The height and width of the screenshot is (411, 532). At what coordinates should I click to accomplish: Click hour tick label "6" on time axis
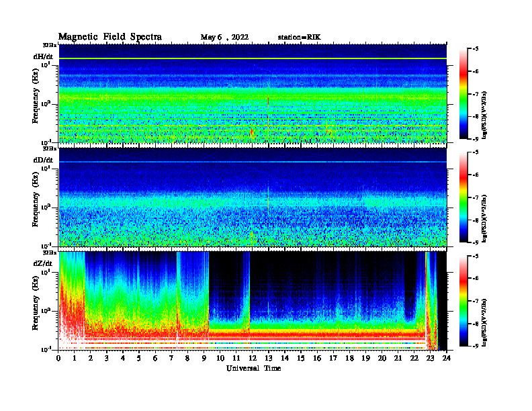pyautogui.click(x=155, y=358)
